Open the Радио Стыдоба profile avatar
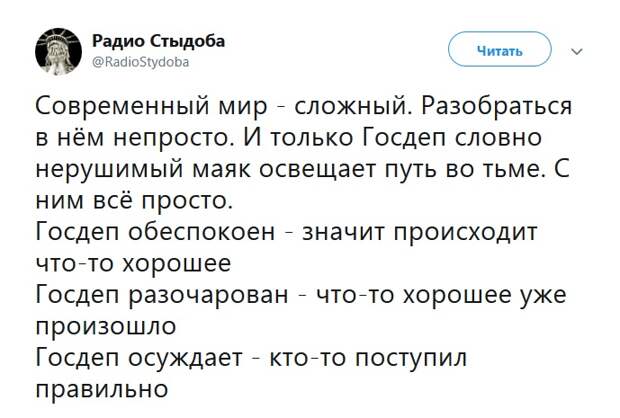The height and width of the screenshot is (418, 620). (59, 51)
